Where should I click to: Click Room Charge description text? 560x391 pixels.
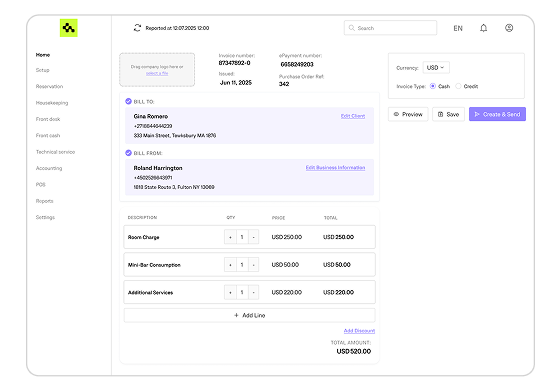click(x=143, y=237)
